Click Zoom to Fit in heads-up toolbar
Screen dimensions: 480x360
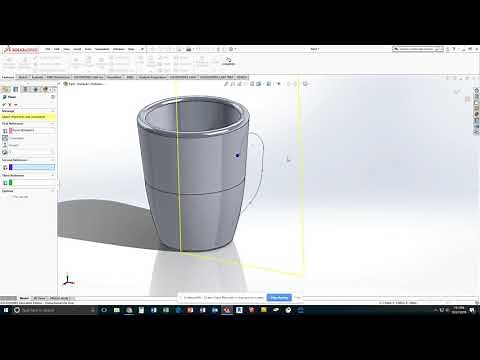(x=226, y=84)
